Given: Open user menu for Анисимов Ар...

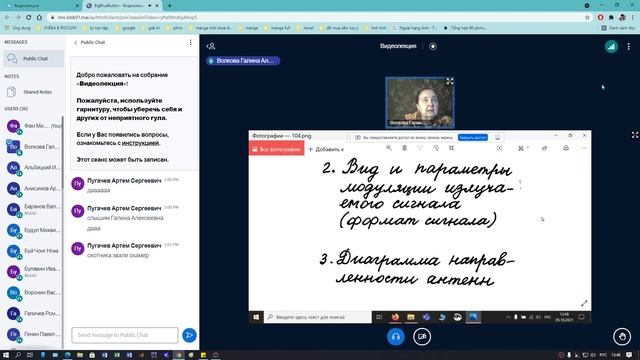Looking at the screenshot, I should click(x=33, y=189).
